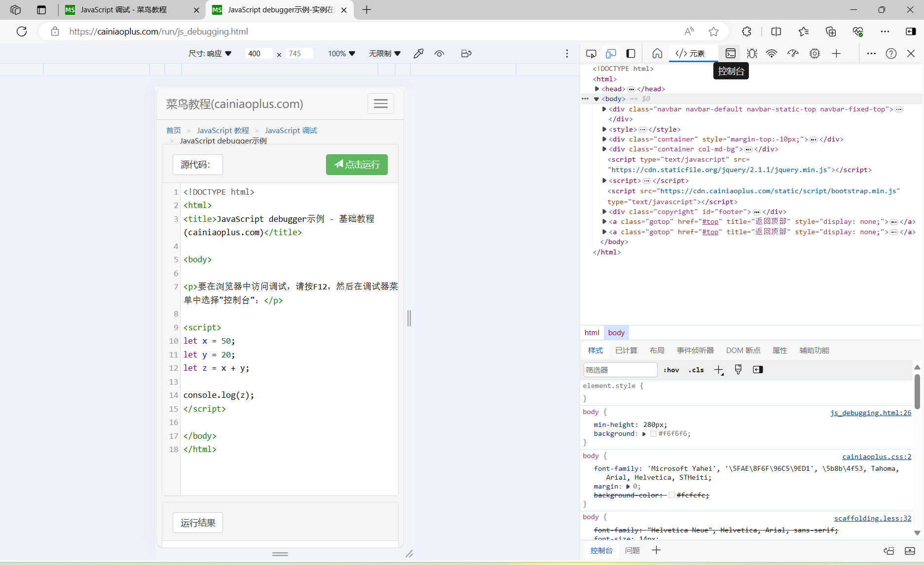Expand the background shorthand property triangle
Screen dimensions: 924x565
point(644,434)
